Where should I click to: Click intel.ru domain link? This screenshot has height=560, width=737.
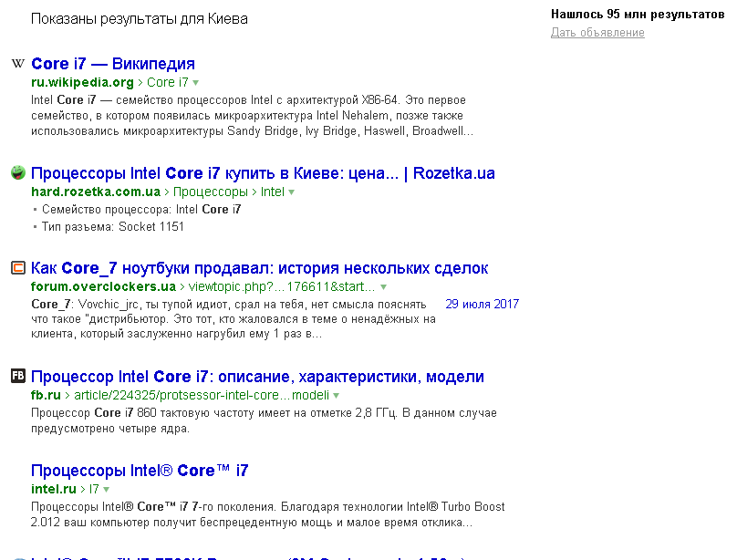point(54,489)
